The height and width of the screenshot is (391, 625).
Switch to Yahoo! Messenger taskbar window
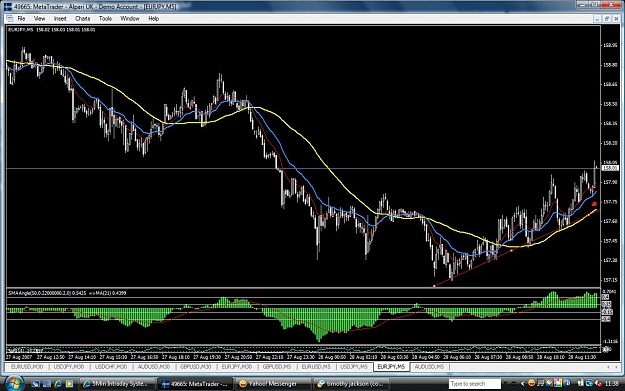273,384
